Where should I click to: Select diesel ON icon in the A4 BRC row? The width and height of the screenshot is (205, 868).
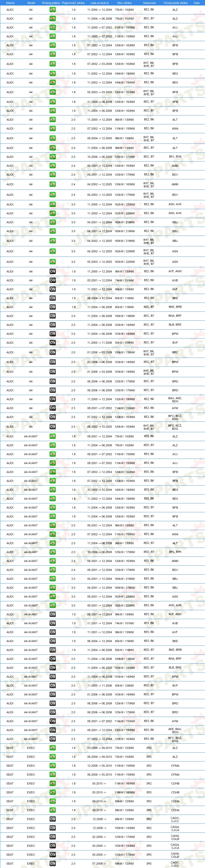pos(53,352)
